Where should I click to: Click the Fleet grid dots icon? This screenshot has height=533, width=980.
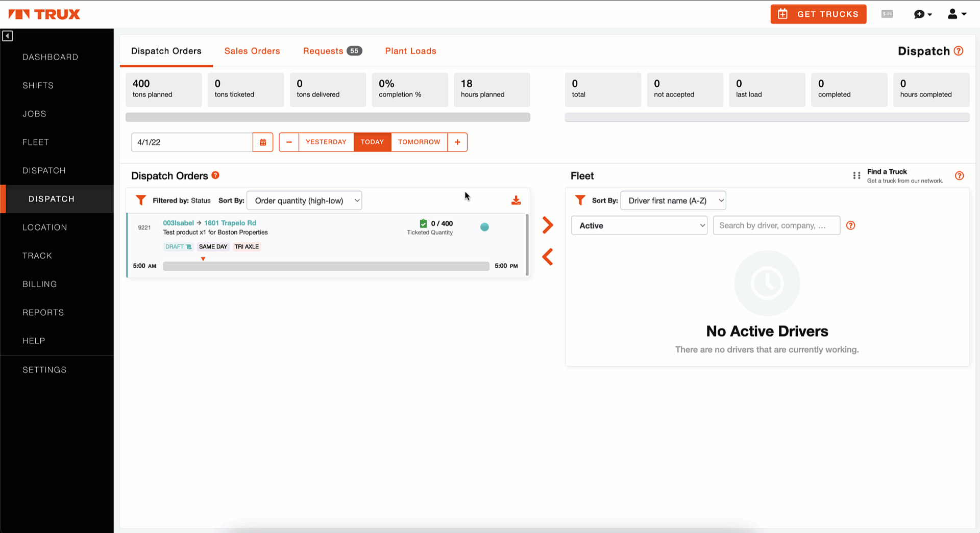pyautogui.click(x=856, y=176)
